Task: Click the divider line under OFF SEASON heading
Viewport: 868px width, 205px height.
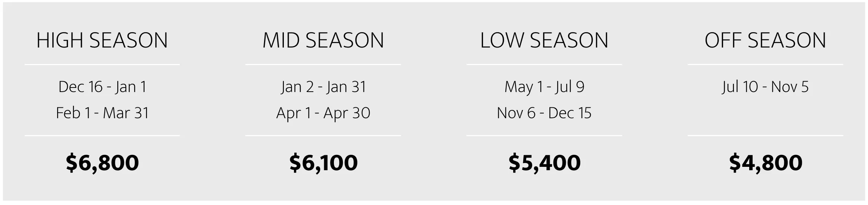Action: tap(765, 65)
